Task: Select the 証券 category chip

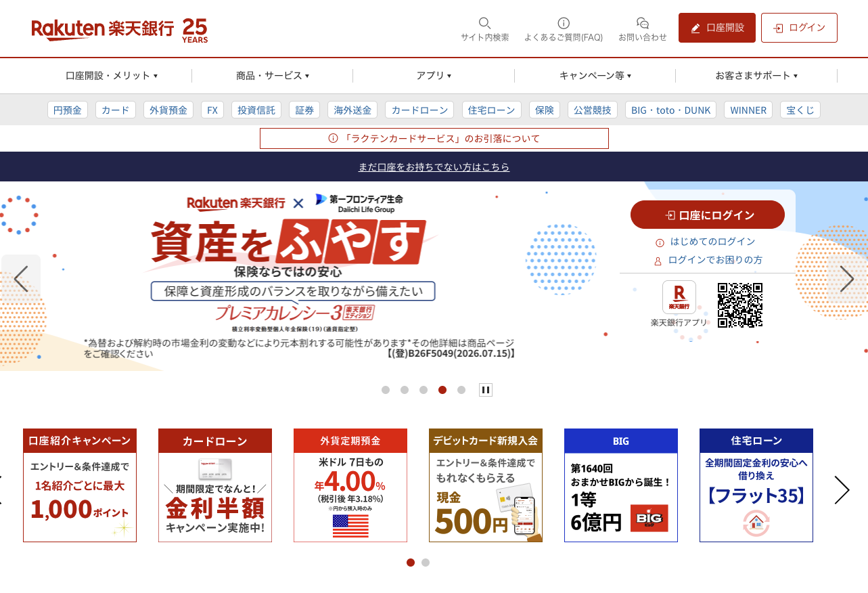Action: click(x=304, y=110)
